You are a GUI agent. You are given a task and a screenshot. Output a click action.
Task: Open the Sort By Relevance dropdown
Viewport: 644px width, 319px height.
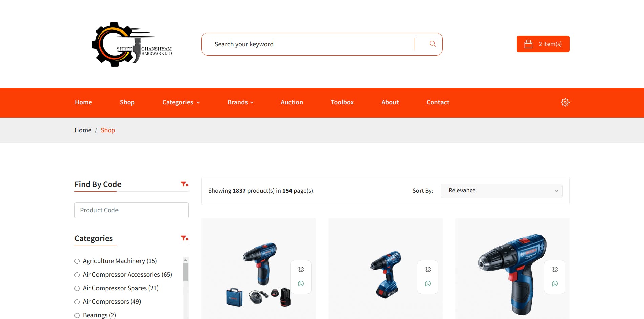click(501, 191)
